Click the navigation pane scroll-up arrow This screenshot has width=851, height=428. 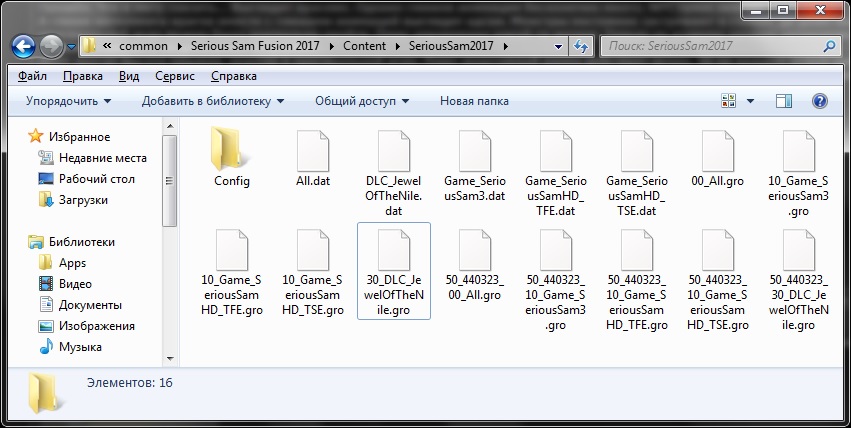pos(170,126)
